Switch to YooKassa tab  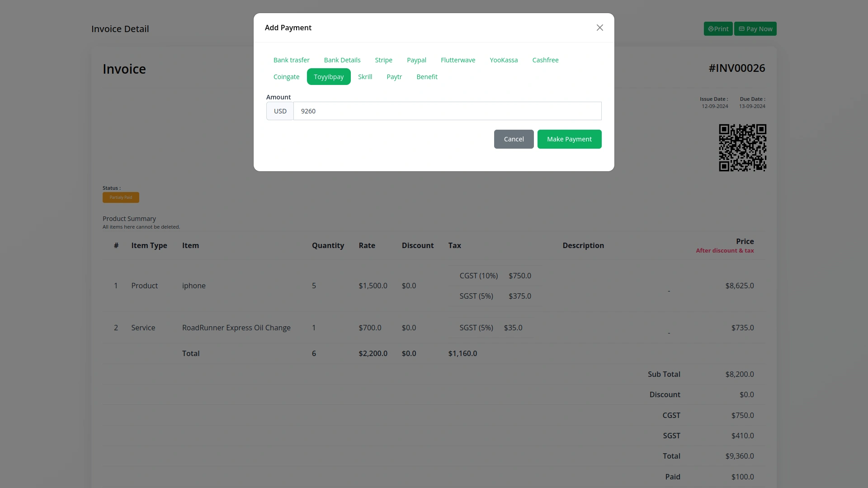(503, 60)
